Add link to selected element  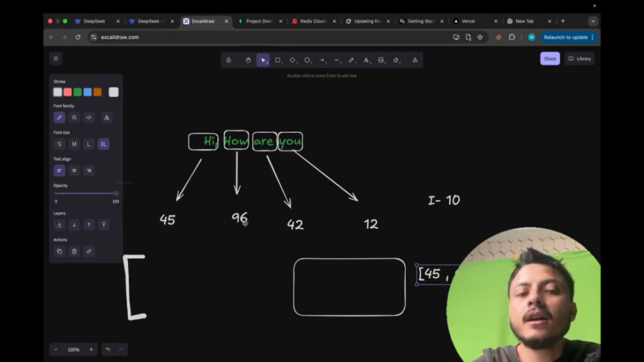pyautogui.click(x=89, y=251)
